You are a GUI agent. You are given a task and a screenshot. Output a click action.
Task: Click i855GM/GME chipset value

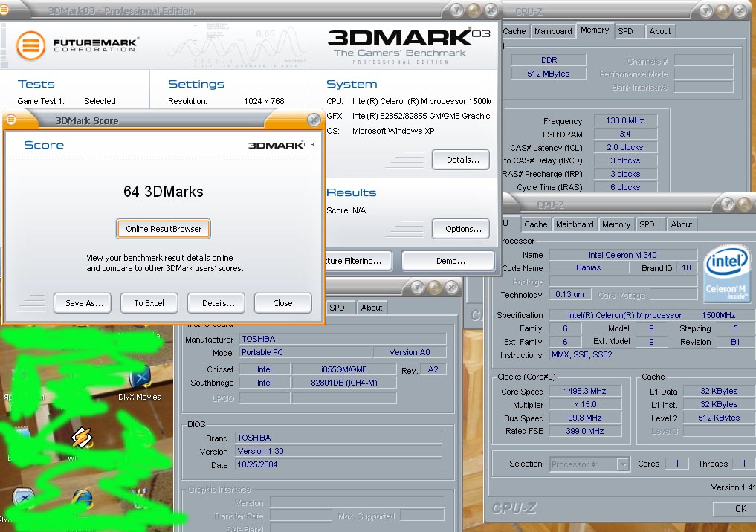coord(343,369)
